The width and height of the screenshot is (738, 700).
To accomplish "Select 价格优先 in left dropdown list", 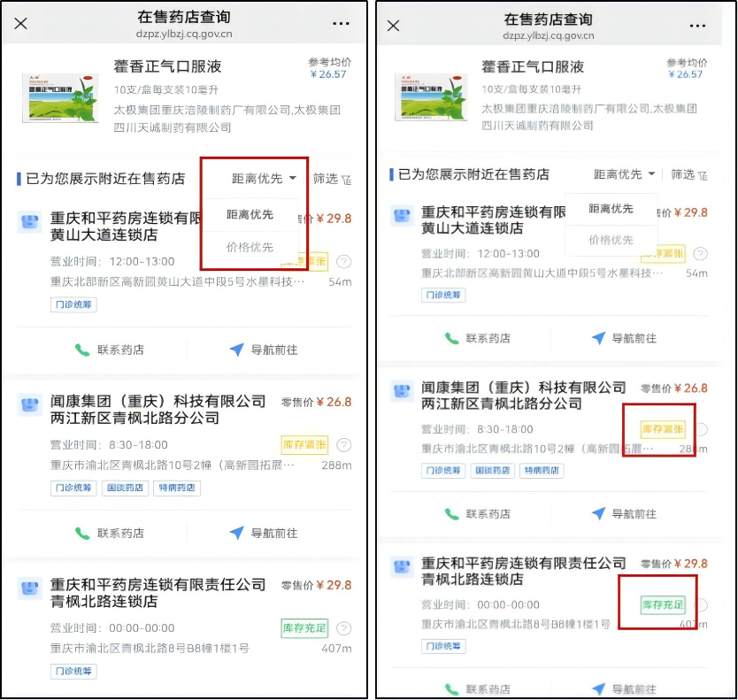I will coord(250,247).
